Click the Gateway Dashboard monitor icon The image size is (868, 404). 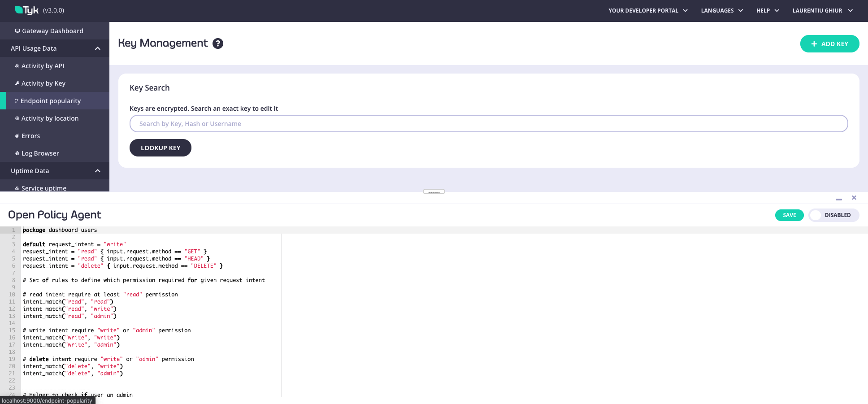(17, 31)
